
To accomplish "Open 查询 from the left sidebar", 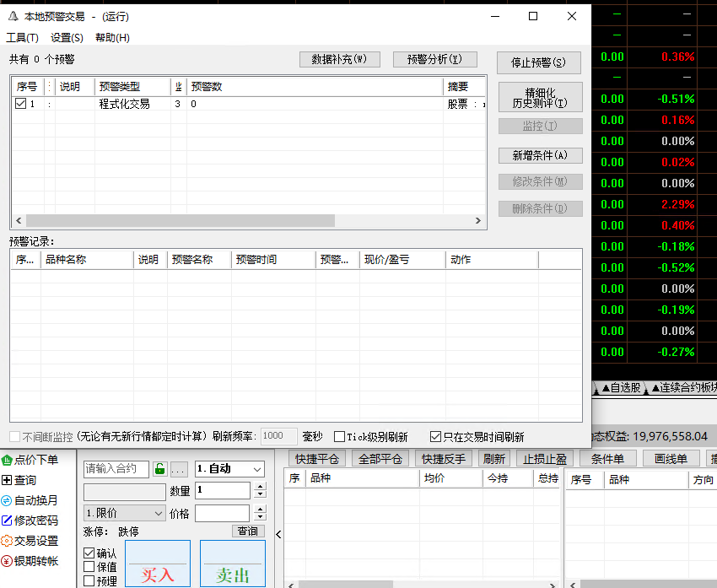I will (x=7, y=480).
